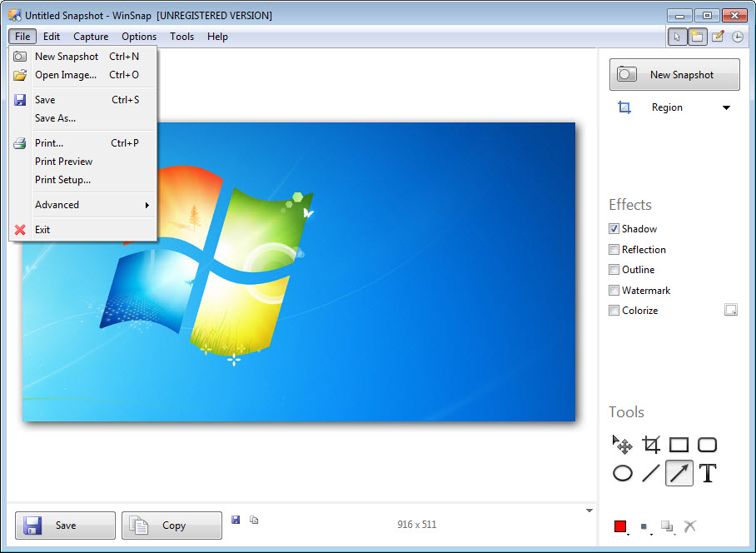
Task: Open the Options menu
Action: pos(139,37)
